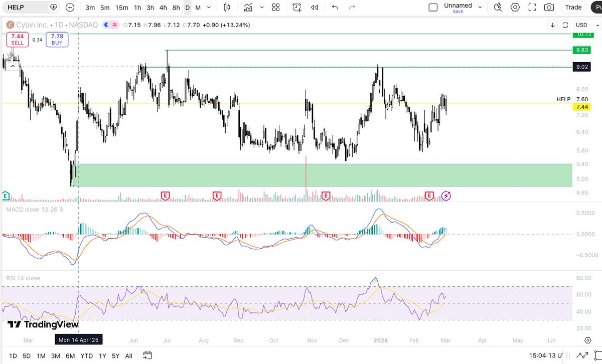Take a chart snapshot with camera icon
Viewport: 602px width, 364px height.
(x=549, y=8)
